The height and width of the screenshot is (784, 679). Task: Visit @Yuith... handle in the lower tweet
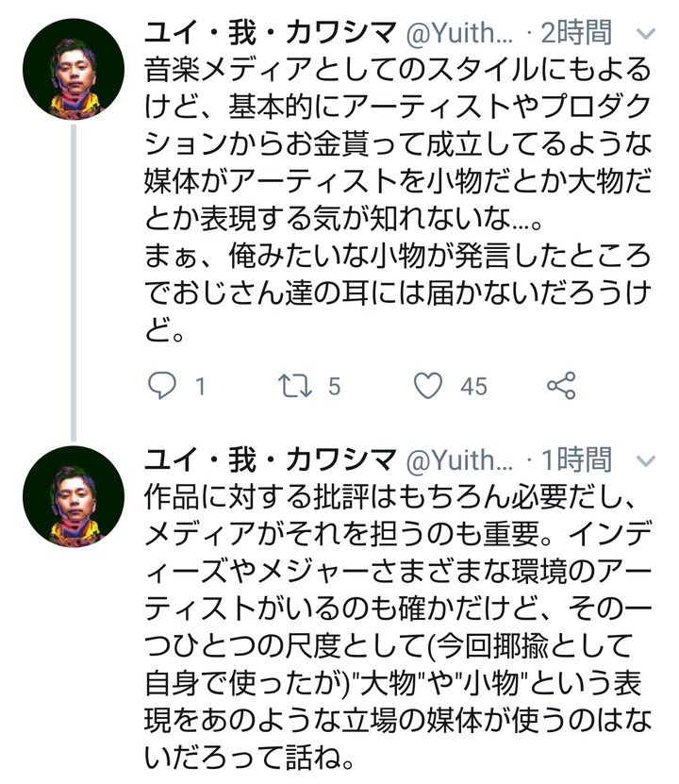(x=459, y=461)
